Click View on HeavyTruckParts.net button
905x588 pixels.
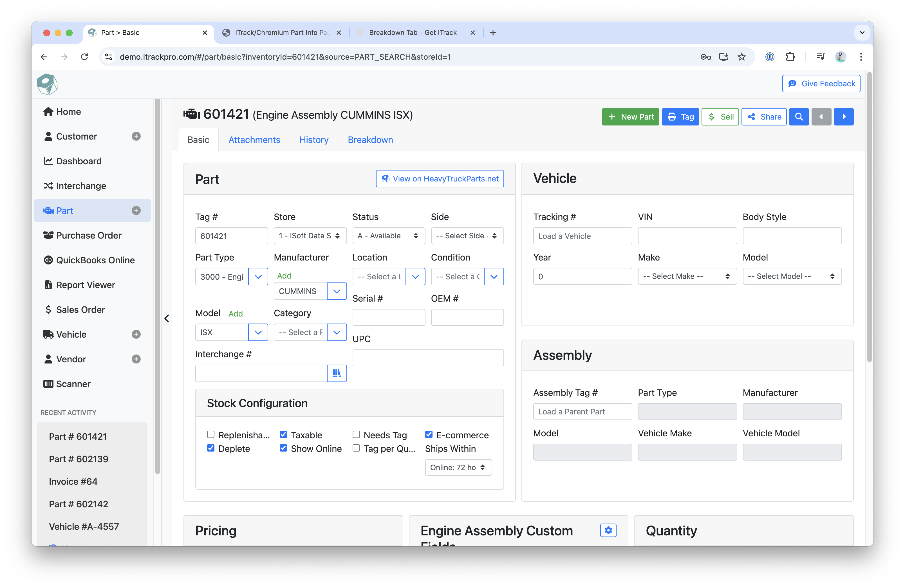click(x=440, y=179)
